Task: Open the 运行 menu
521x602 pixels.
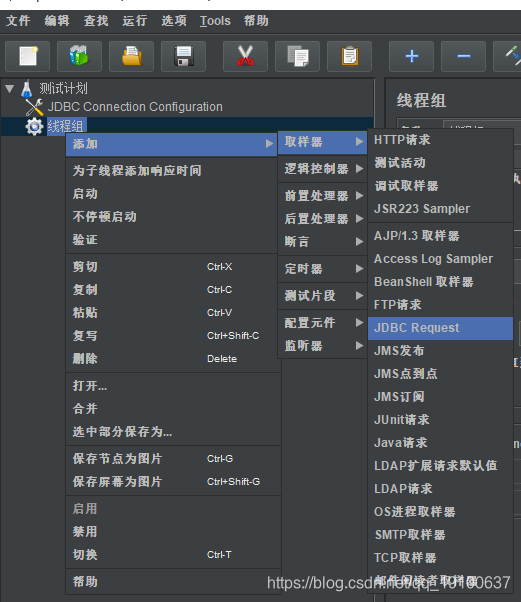Action: pos(135,21)
